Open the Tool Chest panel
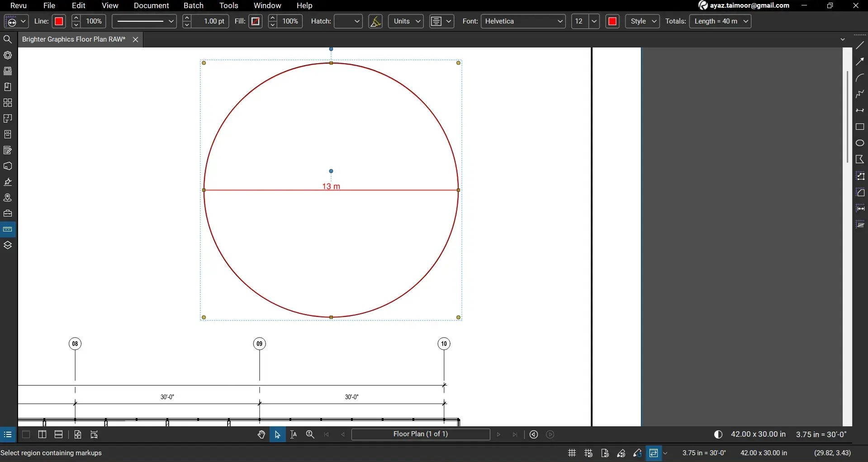This screenshot has height=462, width=868. (8, 213)
